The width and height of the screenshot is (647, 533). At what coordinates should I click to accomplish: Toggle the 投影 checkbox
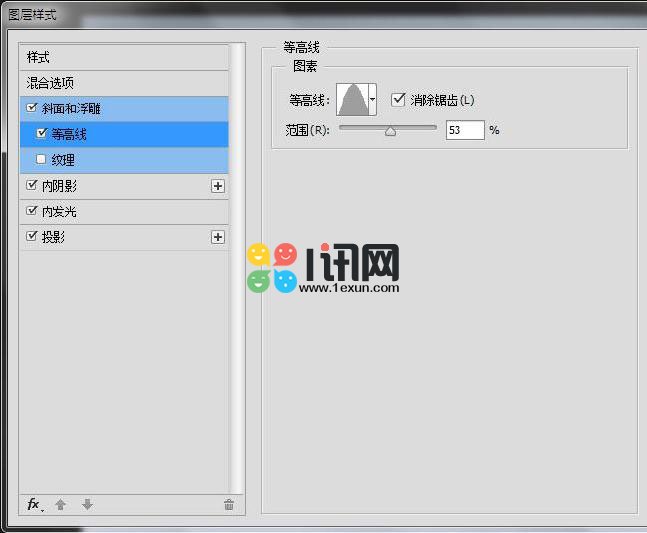point(31,236)
